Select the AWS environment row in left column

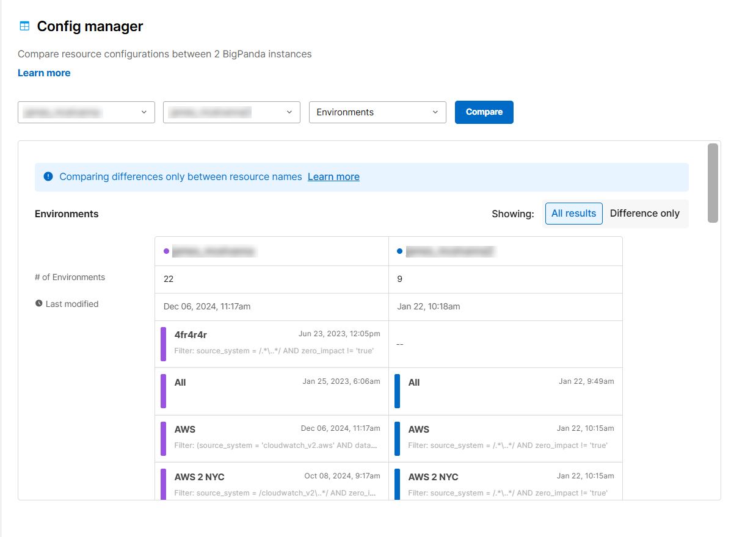coord(272,437)
